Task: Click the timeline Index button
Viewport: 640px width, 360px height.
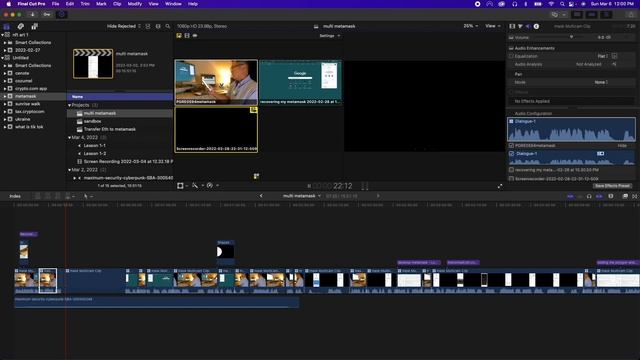Action: pyautogui.click(x=15, y=196)
